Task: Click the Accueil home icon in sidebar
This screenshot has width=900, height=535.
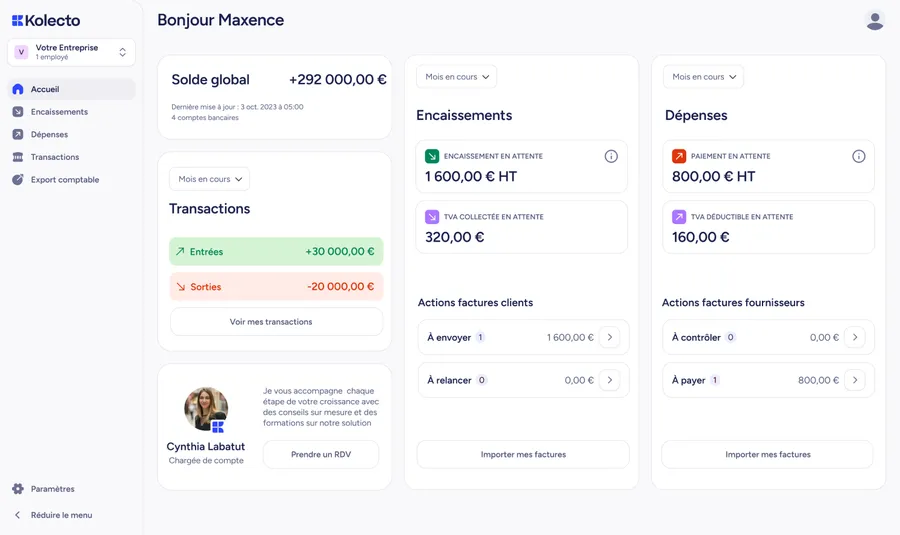Action: click(x=18, y=89)
